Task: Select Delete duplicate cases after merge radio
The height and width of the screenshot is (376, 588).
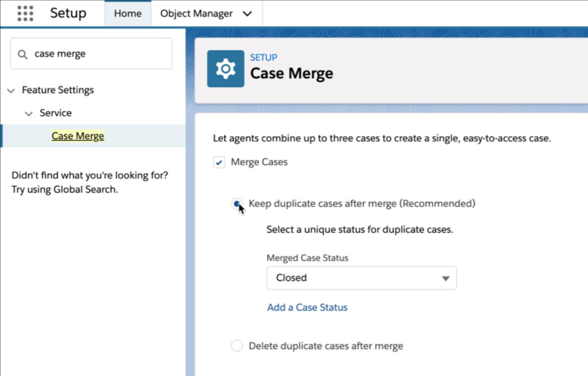Action: point(237,346)
